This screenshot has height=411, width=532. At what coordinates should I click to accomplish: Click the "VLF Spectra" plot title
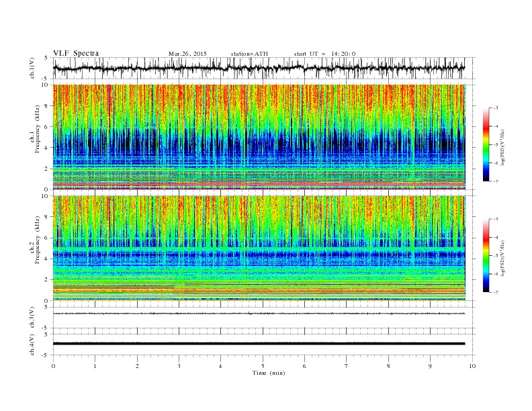tap(76, 53)
